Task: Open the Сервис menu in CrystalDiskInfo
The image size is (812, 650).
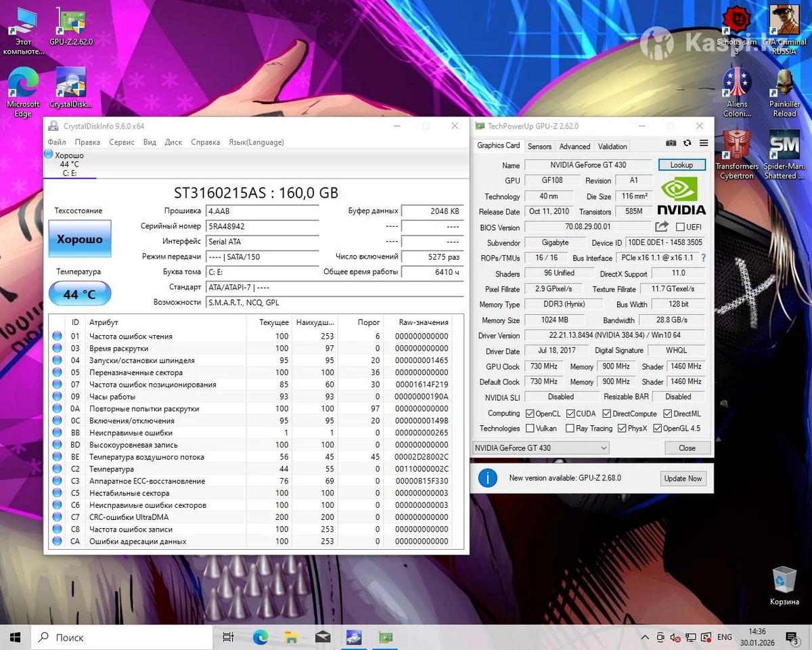Action: tap(121, 142)
